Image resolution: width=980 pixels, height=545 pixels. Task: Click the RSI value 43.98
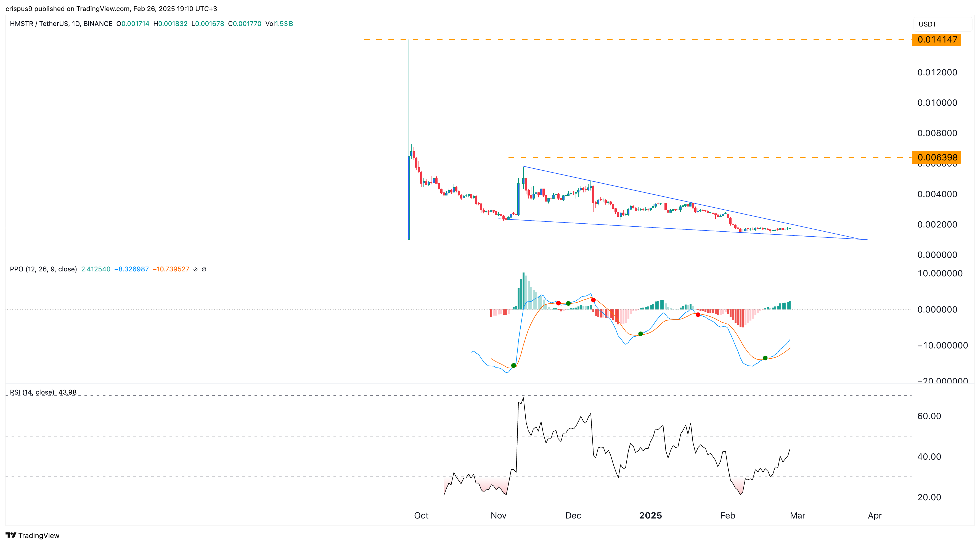point(68,392)
